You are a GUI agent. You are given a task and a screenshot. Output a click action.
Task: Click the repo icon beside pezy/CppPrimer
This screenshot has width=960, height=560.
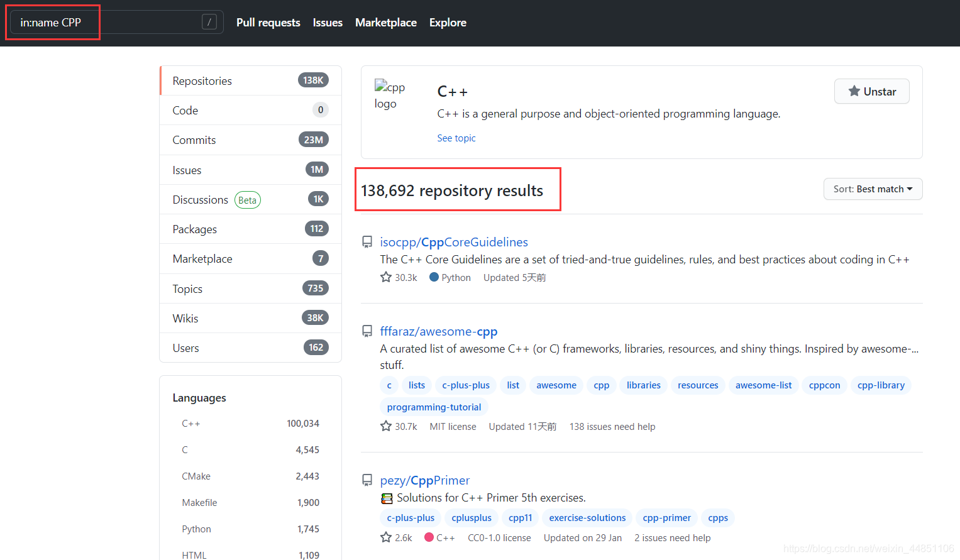pos(367,480)
